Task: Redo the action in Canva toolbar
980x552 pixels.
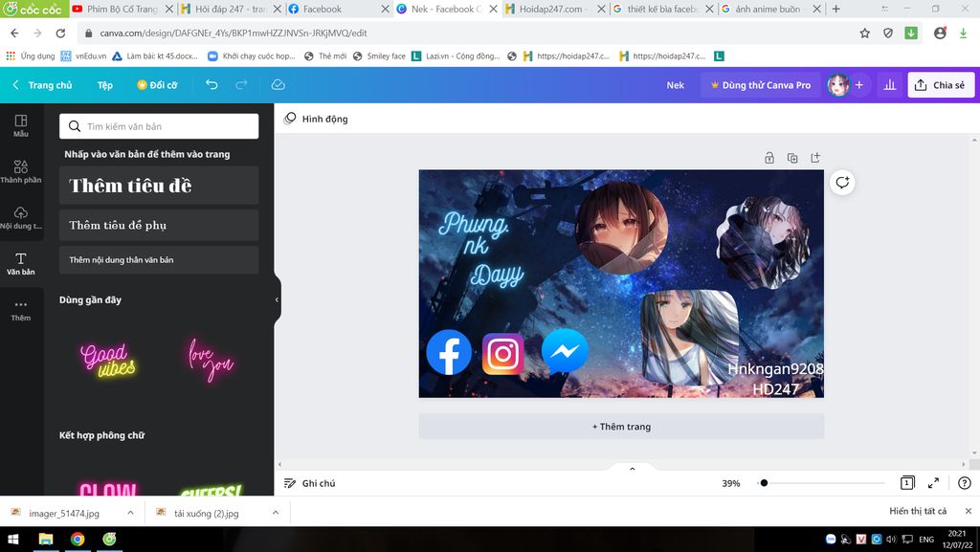Action: click(241, 84)
